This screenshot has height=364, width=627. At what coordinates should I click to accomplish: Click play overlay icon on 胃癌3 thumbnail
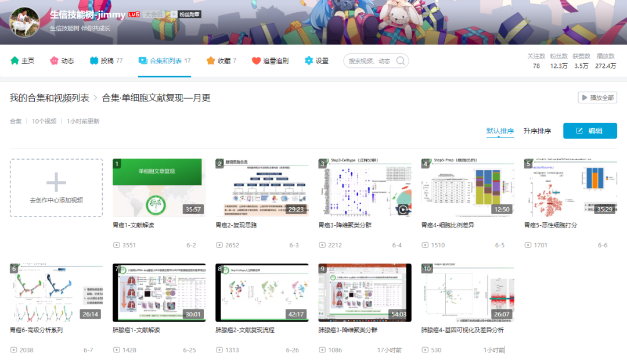click(403, 210)
